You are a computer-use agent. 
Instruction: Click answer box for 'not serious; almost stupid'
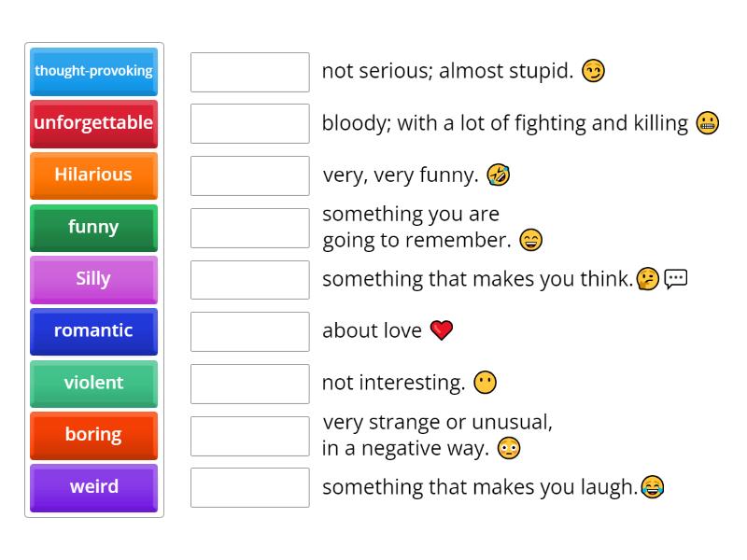[x=249, y=72]
